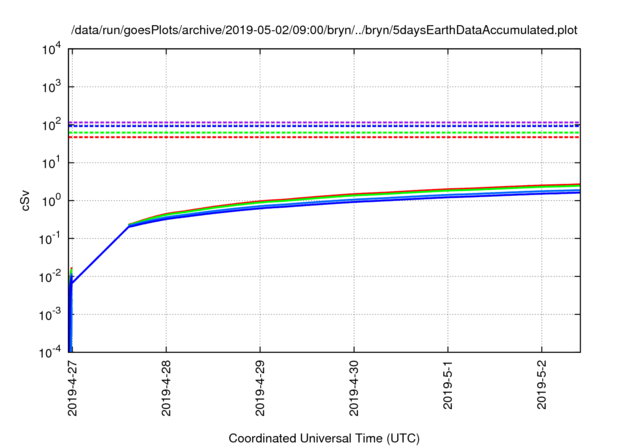640x448 pixels.
Task: Click the y-axis label 10^-4
Action: pyautogui.click(x=50, y=352)
